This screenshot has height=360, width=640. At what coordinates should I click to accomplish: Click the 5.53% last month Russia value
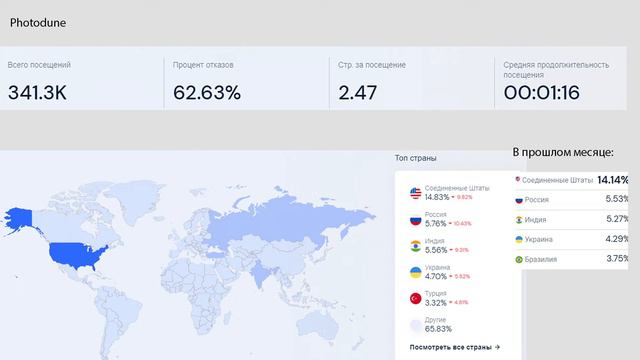pos(617,199)
